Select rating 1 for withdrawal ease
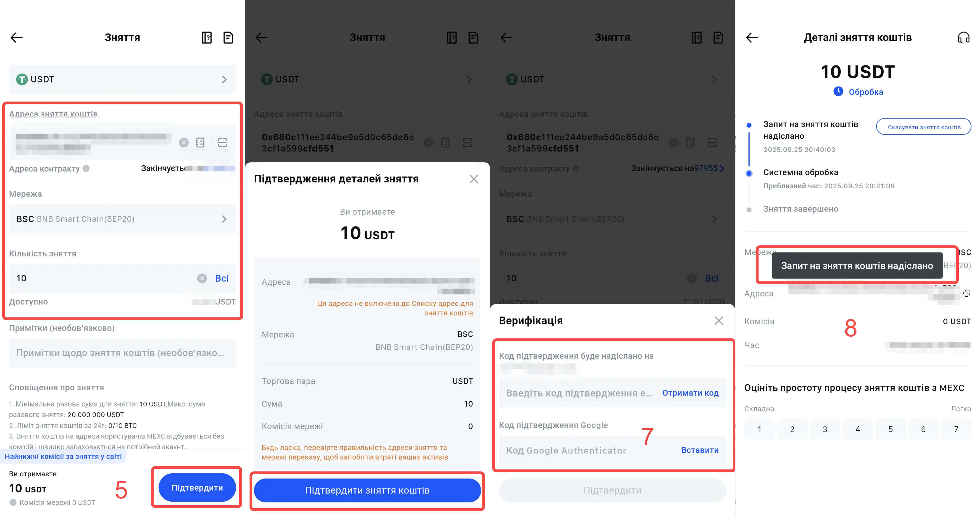 pyautogui.click(x=759, y=429)
